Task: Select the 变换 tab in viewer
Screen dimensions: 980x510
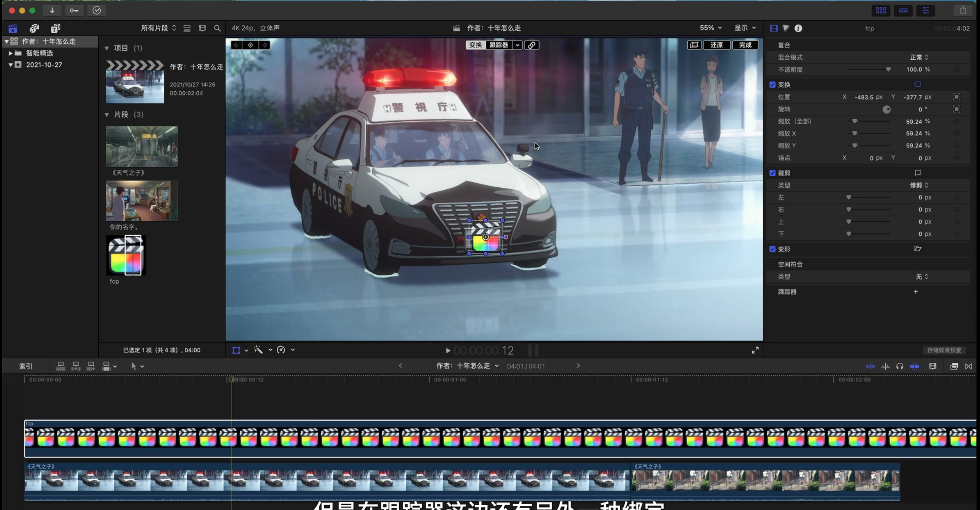Action: pyautogui.click(x=475, y=45)
